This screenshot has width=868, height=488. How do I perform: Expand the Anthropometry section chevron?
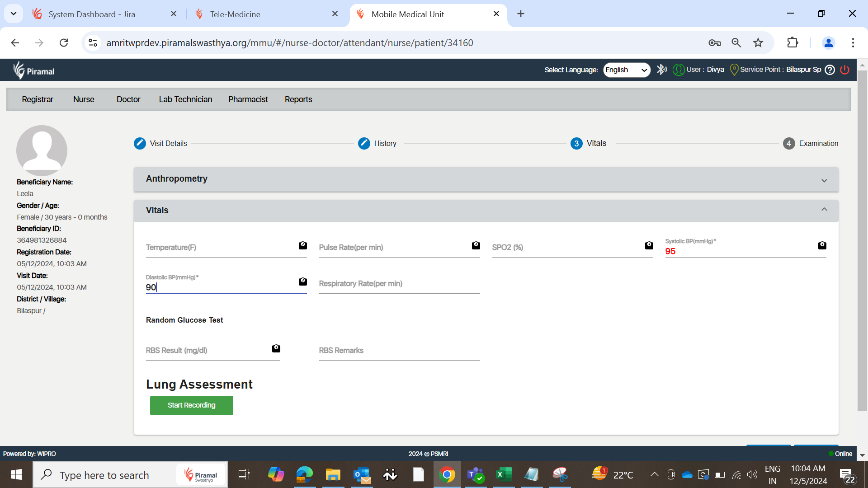pos(824,180)
